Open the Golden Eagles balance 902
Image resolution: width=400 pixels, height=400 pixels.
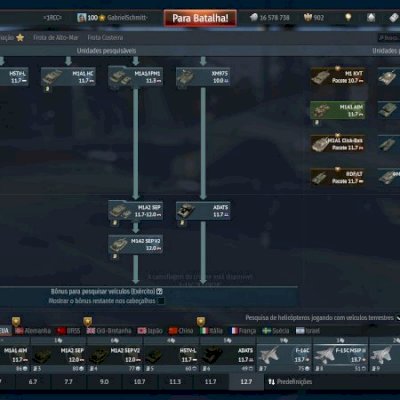(x=314, y=17)
